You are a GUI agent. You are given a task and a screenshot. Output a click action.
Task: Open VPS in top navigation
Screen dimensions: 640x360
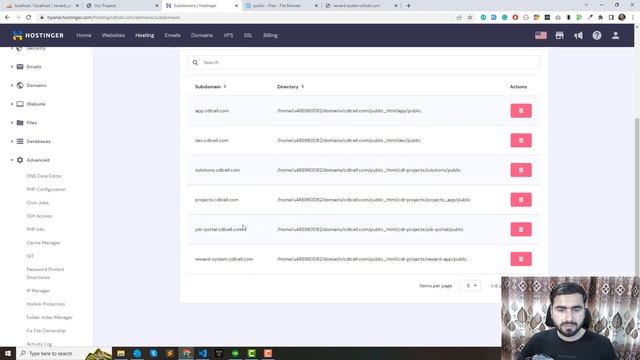228,36
